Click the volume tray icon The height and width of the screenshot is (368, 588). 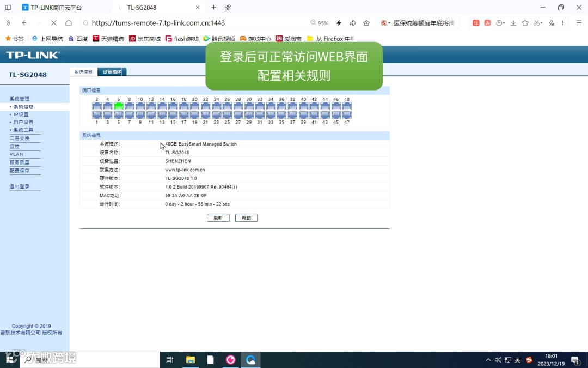[498, 360]
